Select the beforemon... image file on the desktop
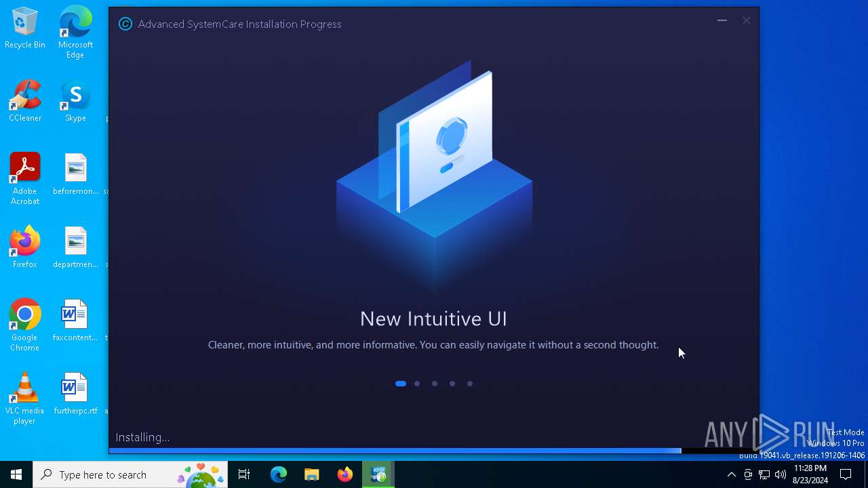Screen dimensions: 868x488 (x=75, y=174)
